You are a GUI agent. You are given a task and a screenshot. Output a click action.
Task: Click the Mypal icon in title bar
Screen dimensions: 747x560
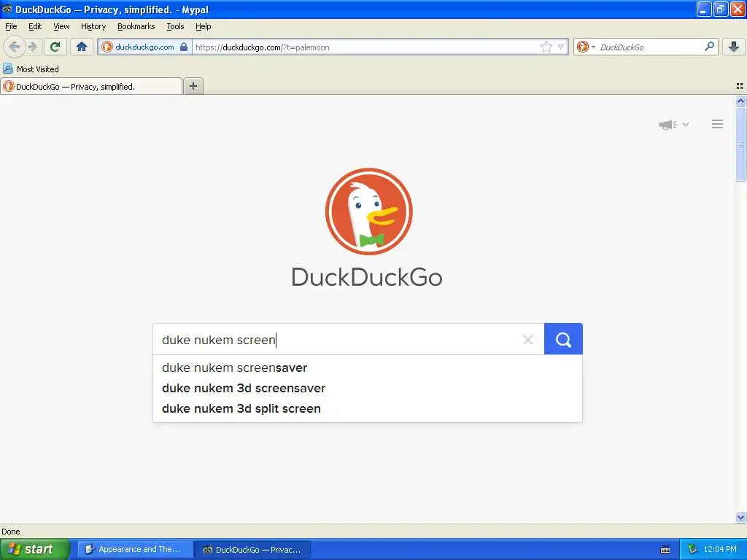7,9
